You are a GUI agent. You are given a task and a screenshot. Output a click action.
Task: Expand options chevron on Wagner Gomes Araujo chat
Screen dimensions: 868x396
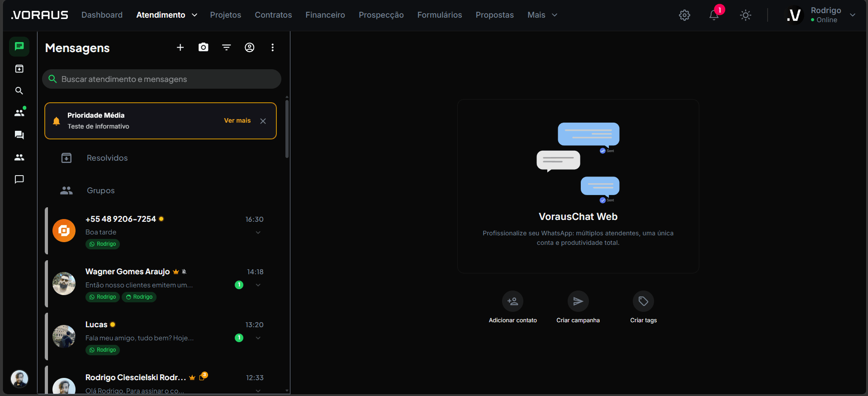point(258,285)
